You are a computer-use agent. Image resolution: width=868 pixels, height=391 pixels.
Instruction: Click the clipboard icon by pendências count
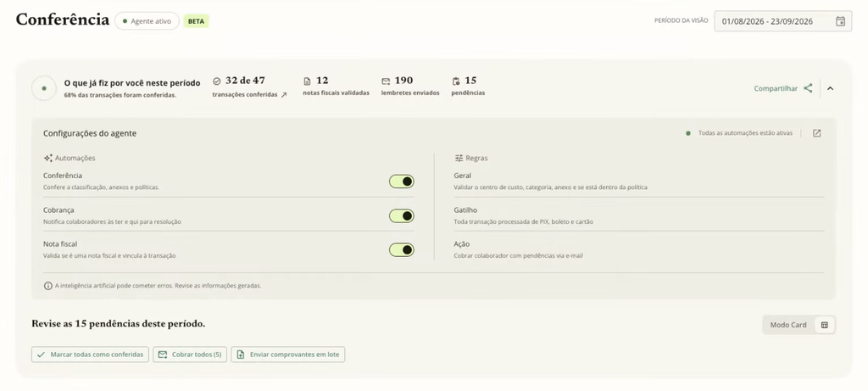click(455, 81)
